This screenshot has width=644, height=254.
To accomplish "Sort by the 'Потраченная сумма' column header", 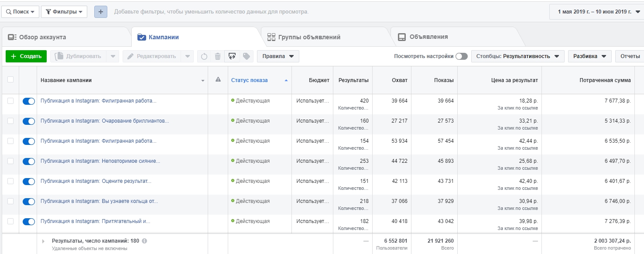I will pos(605,80).
